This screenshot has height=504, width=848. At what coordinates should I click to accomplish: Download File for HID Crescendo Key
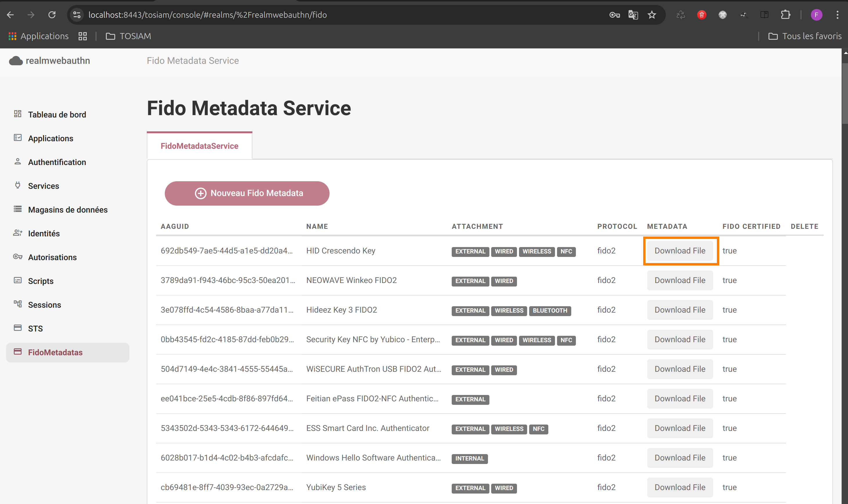[680, 251]
